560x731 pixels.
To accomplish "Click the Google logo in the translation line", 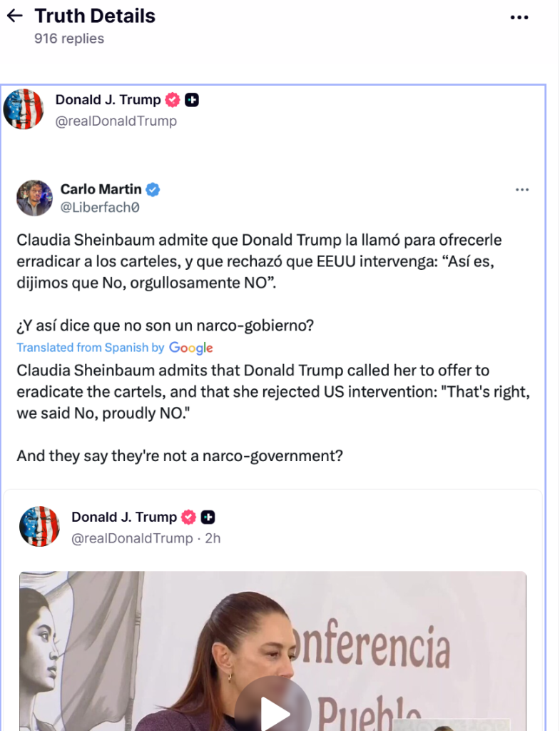I will (x=191, y=348).
